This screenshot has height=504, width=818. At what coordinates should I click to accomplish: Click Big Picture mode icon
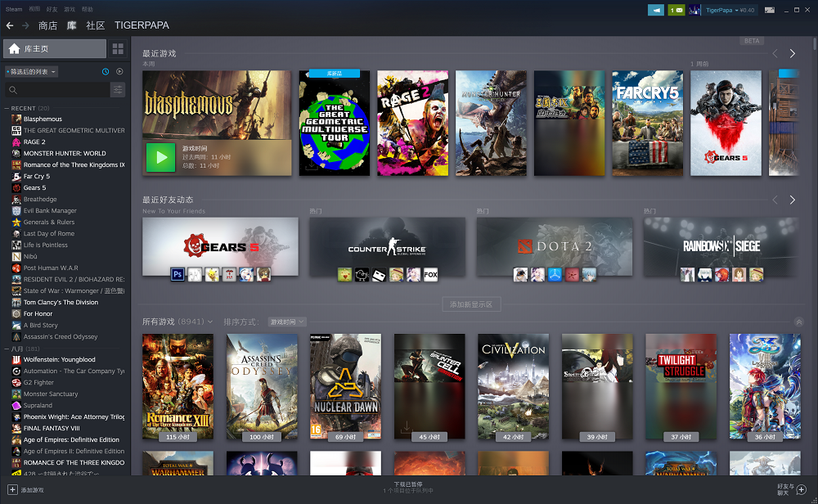[x=770, y=10]
